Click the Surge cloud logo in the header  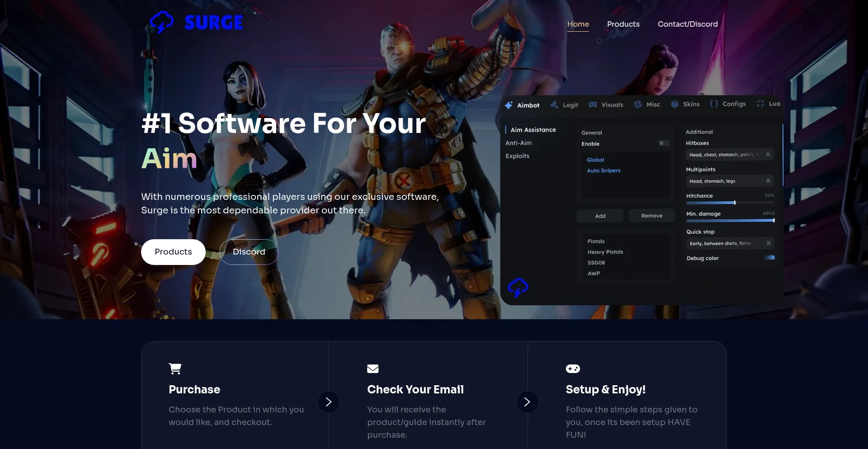pos(161,22)
